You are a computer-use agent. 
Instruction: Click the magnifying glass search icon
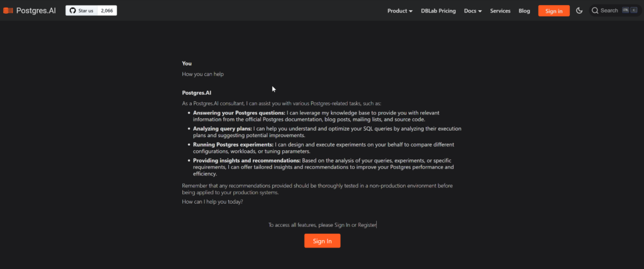point(595,11)
